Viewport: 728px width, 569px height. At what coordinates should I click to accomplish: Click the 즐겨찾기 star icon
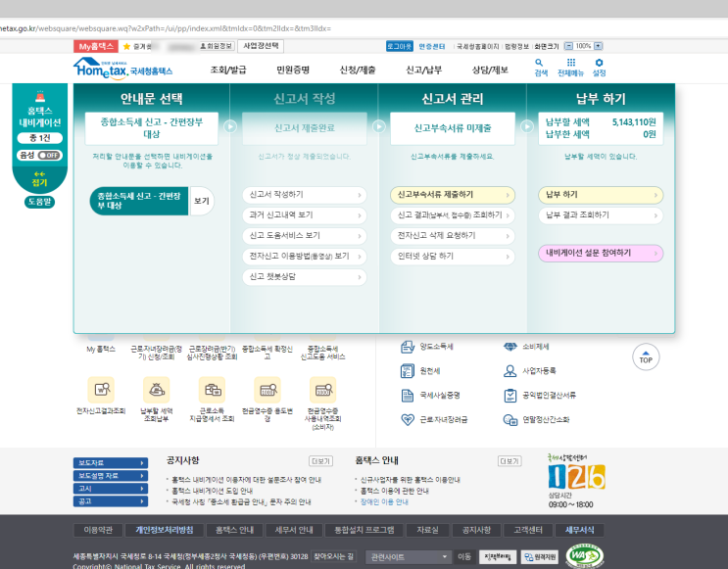(126, 46)
